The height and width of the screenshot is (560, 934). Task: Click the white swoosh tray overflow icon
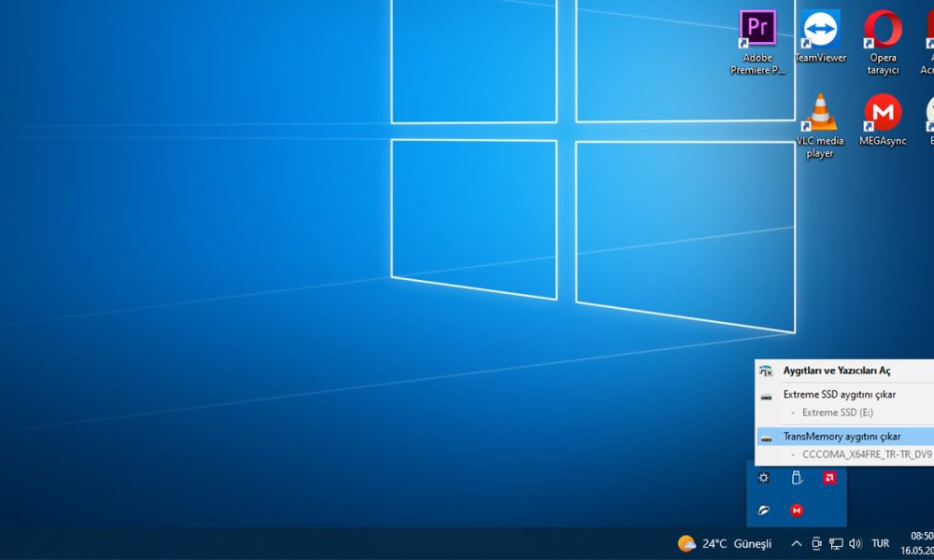tap(764, 510)
